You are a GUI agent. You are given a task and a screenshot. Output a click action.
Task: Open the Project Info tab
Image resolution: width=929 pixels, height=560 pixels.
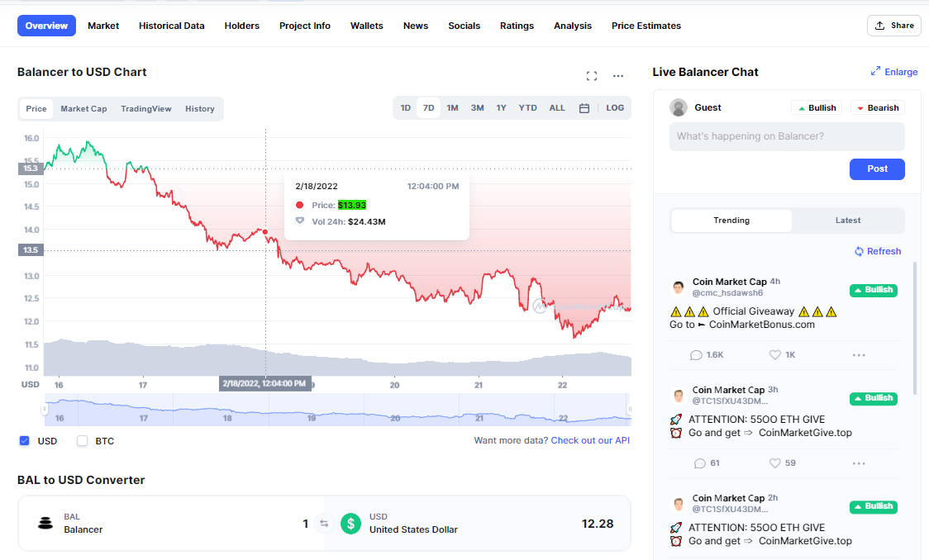(305, 26)
